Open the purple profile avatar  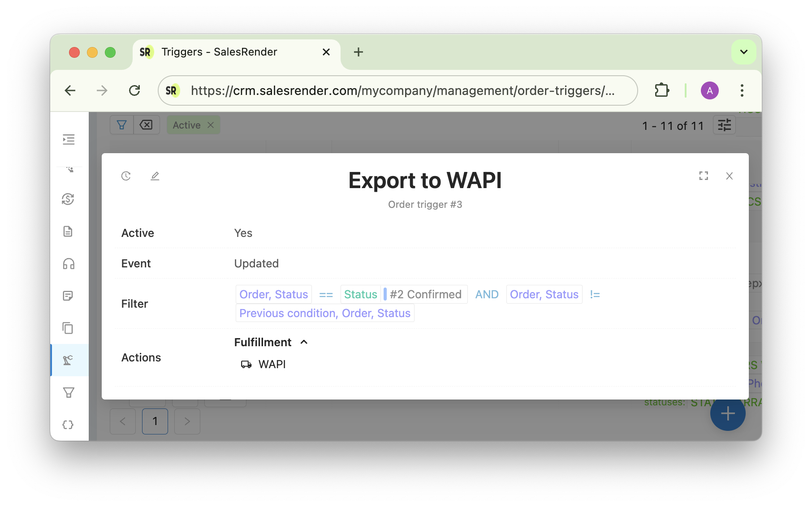coord(710,90)
